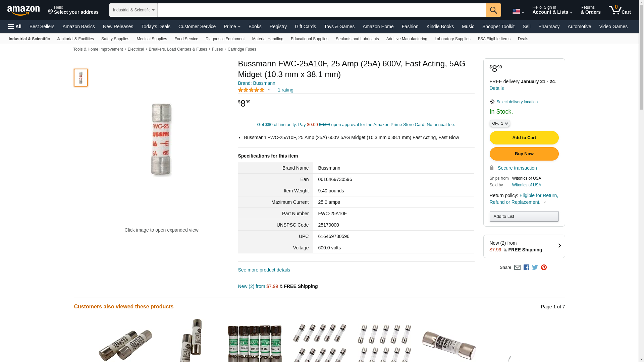Expand Industrial & Scientific search category dropdown
644x362 pixels.
[133, 10]
